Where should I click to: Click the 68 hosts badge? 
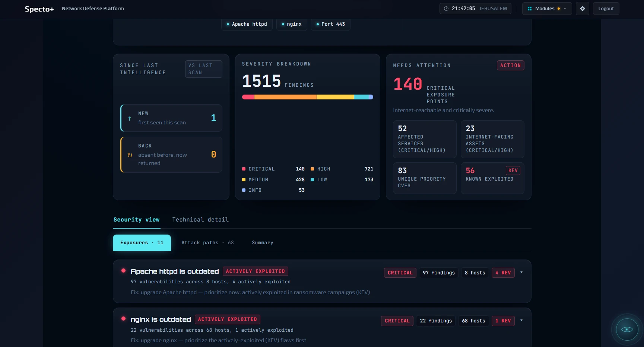click(x=473, y=321)
